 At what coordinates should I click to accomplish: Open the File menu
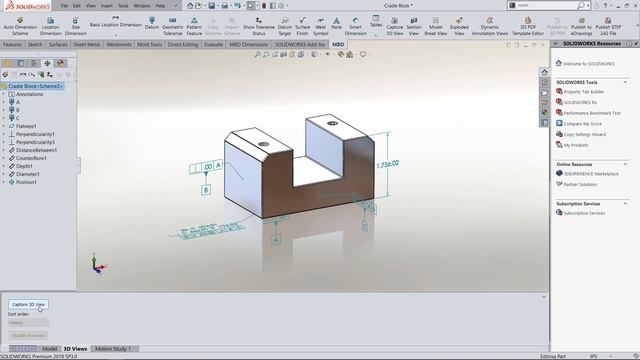tap(64, 6)
